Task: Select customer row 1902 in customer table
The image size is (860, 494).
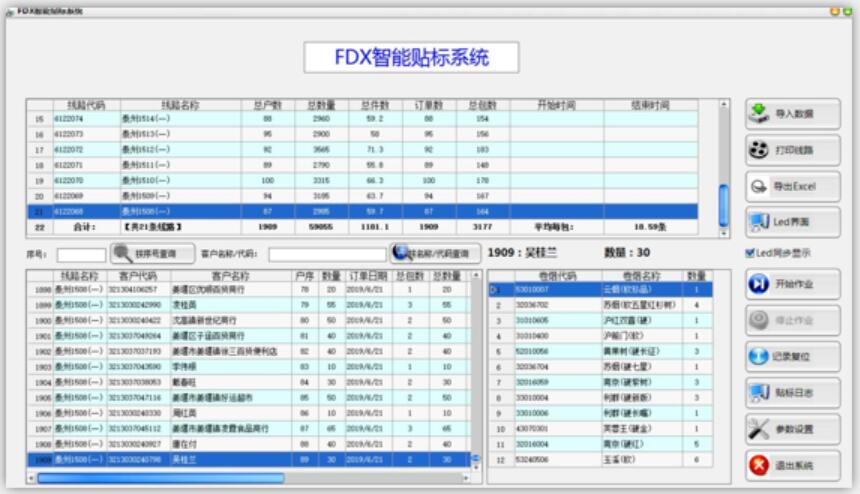Action: coord(249,351)
